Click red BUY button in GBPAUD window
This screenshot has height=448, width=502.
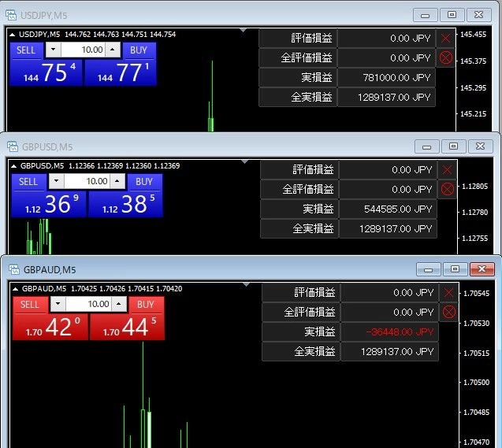pos(146,305)
